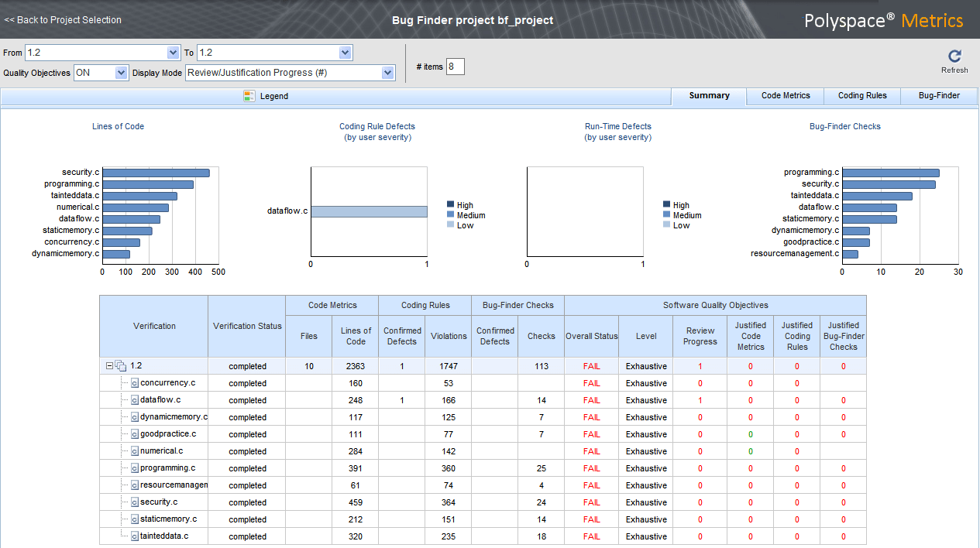Click the file icon beside numerical.c
980x548 pixels.
tap(134, 451)
